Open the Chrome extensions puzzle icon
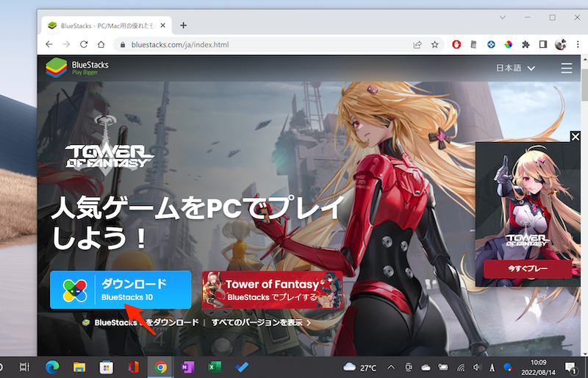 [526, 44]
